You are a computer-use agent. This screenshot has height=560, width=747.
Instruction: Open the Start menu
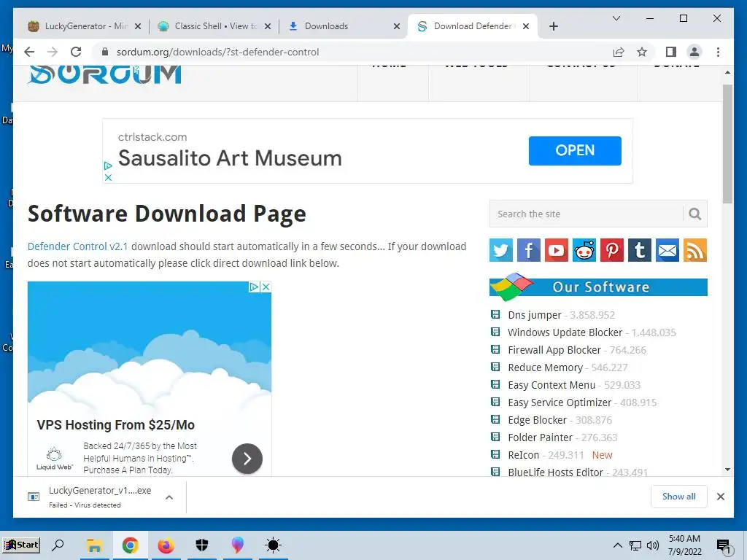(x=21, y=545)
